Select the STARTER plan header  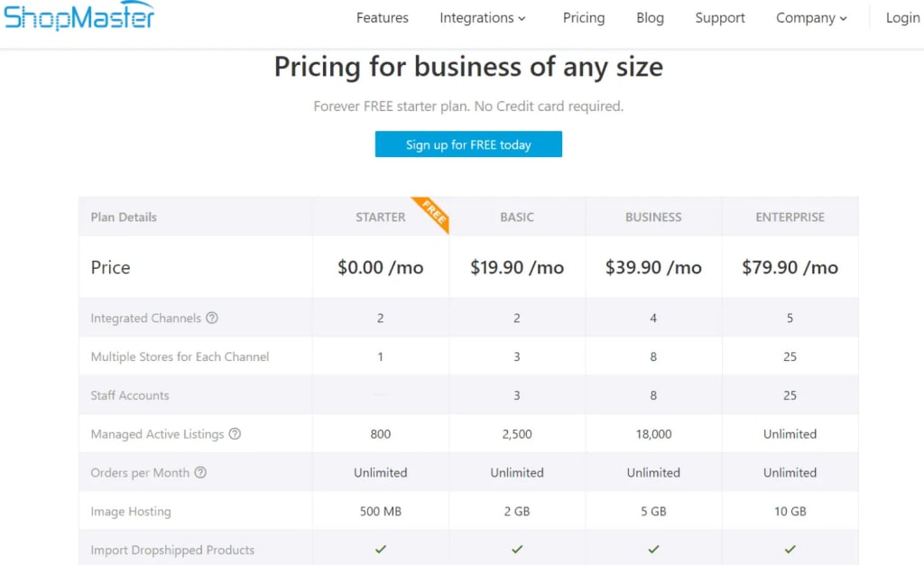[380, 217]
